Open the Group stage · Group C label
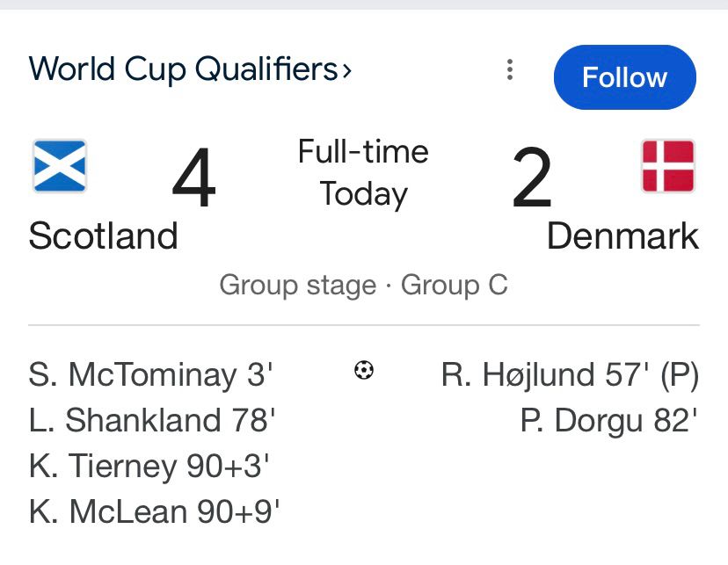 [x=363, y=286]
